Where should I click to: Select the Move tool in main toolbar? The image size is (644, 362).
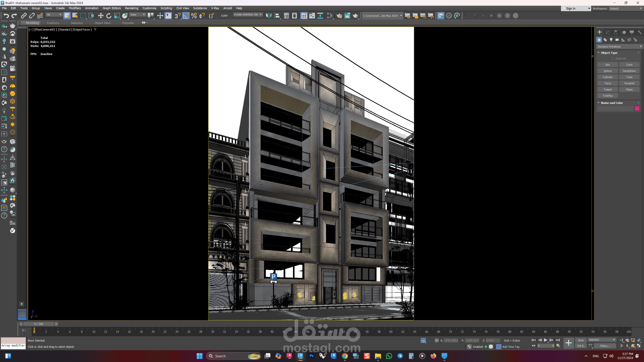pyautogui.click(x=100, y=16)
